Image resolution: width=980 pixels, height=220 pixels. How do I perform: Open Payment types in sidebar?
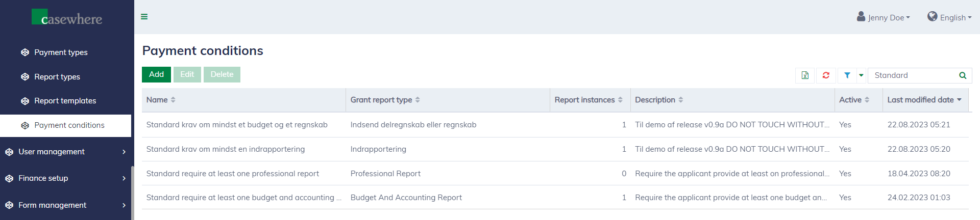[61, 52]
